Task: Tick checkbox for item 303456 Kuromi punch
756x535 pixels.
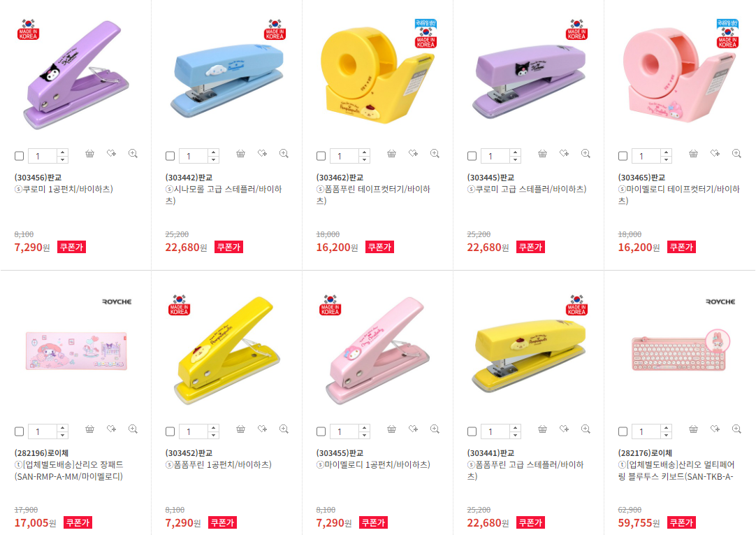Action: coord(20,156)
